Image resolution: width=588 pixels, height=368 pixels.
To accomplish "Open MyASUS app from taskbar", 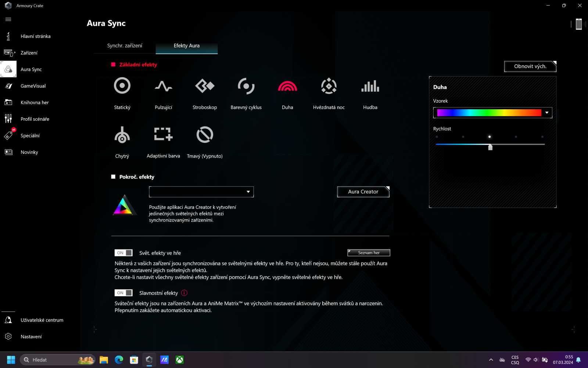I will [164, 360].
